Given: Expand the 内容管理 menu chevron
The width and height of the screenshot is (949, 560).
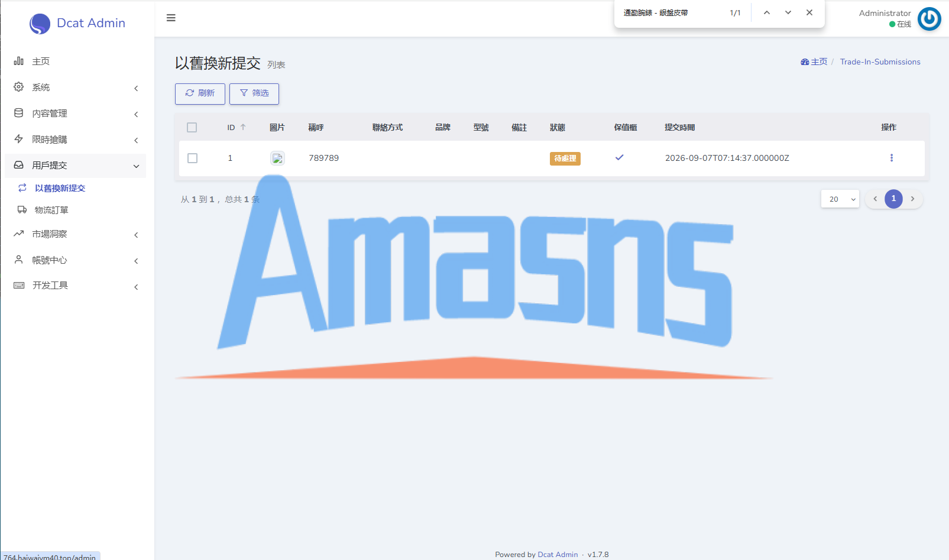Looking at the screenshot, I should point(136,114).
